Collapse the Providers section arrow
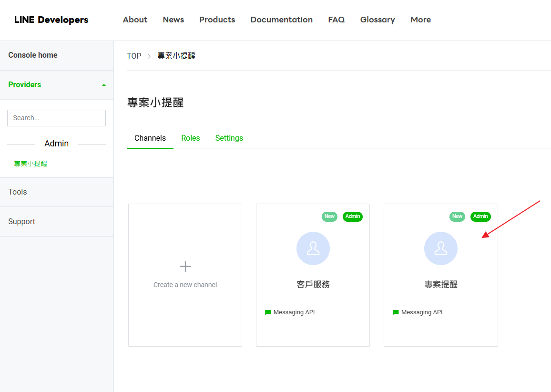The image size is (551, 392). pos(103,85)
